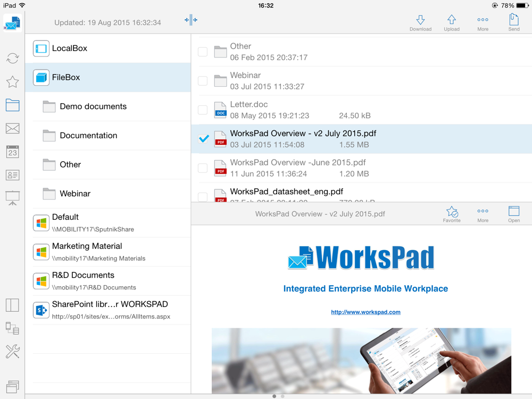Uncheck WorksPad Overview v2 July 2015.pdf
Screen dimensions: 532x399
point(204,138)
